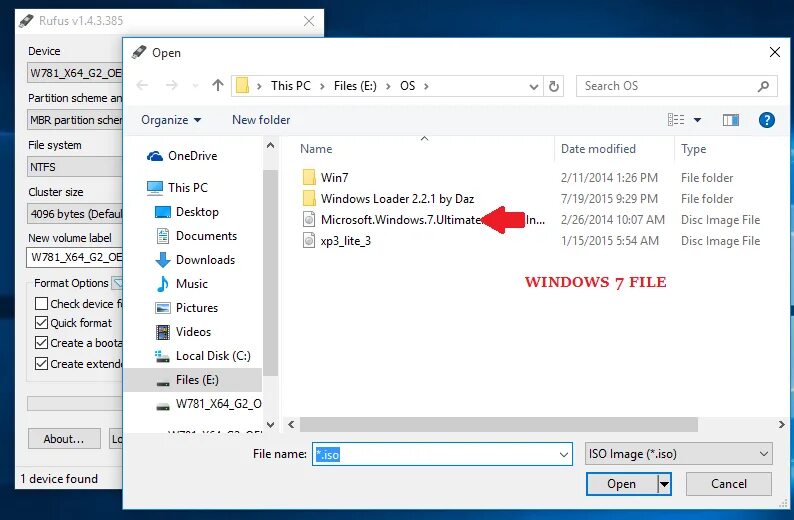Toggle Create a bootable disk checkbox
The width and height of the screenshot is (794, 520).
pyautogui.click(x=42, y=343)
